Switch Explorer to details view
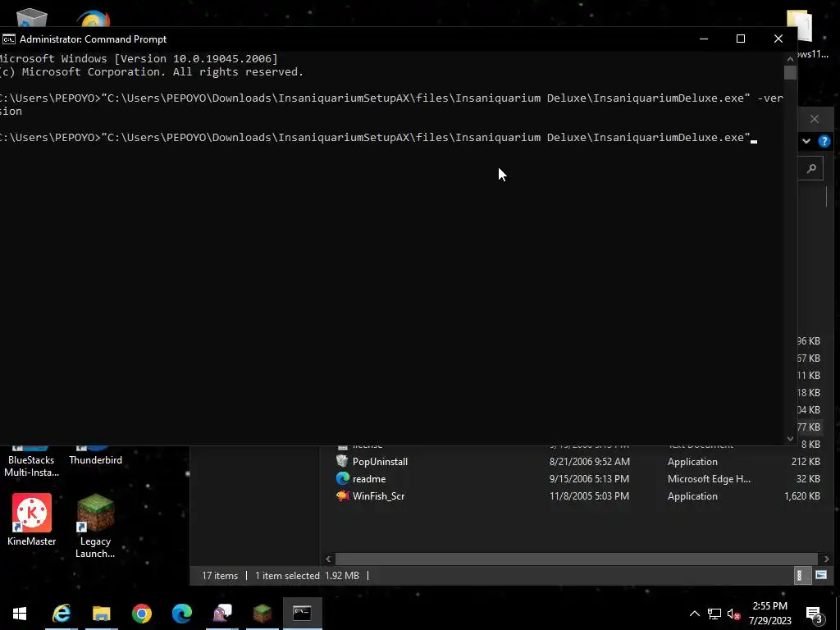This screenshot has height=630, width=840. coord(801,575)
